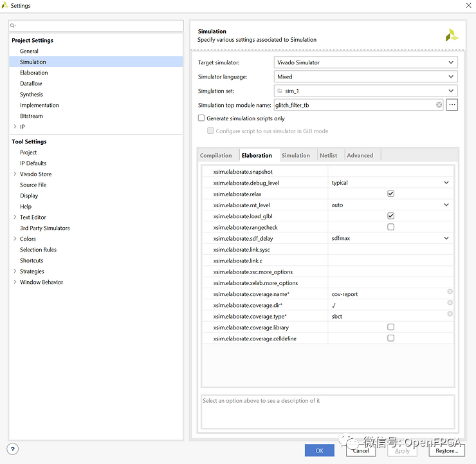The image size is (476, 464).
Task: Click the OK button
Action: pyautogui.click(x=320, y=450)
